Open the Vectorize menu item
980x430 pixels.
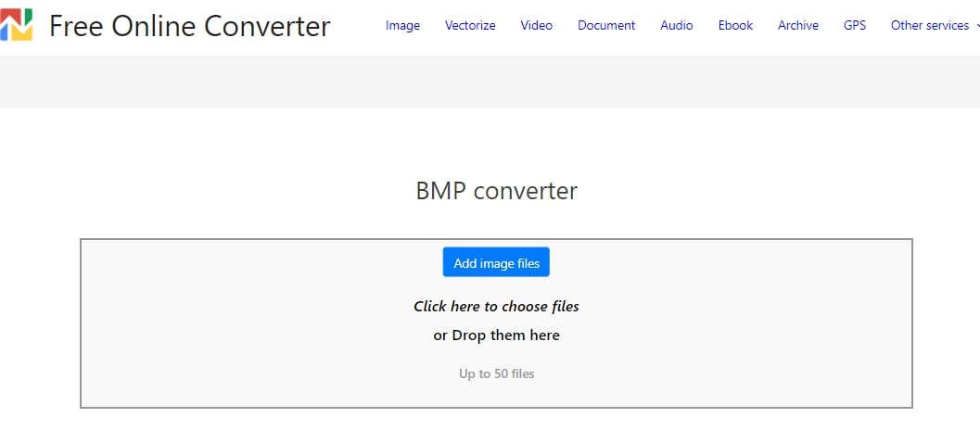(x=470, y=26)
